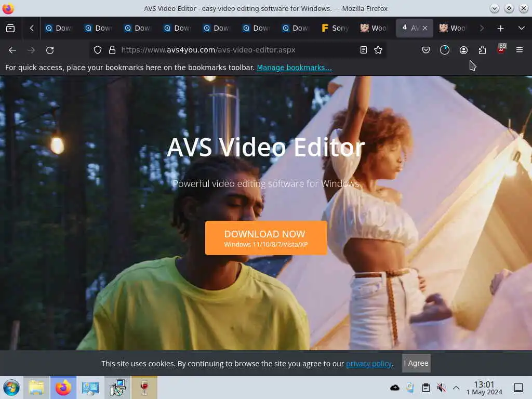Open the network installer taskbar icon

pyautogui.click(x=117, y=388)
